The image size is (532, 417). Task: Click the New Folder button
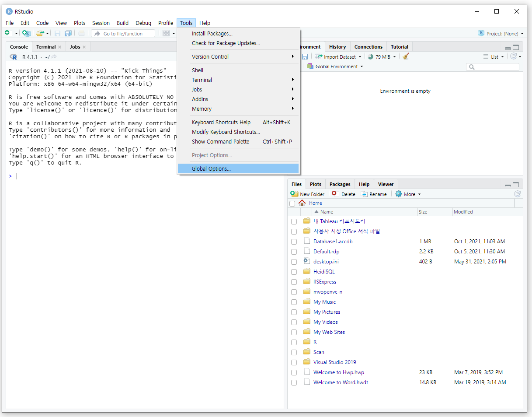308,194
